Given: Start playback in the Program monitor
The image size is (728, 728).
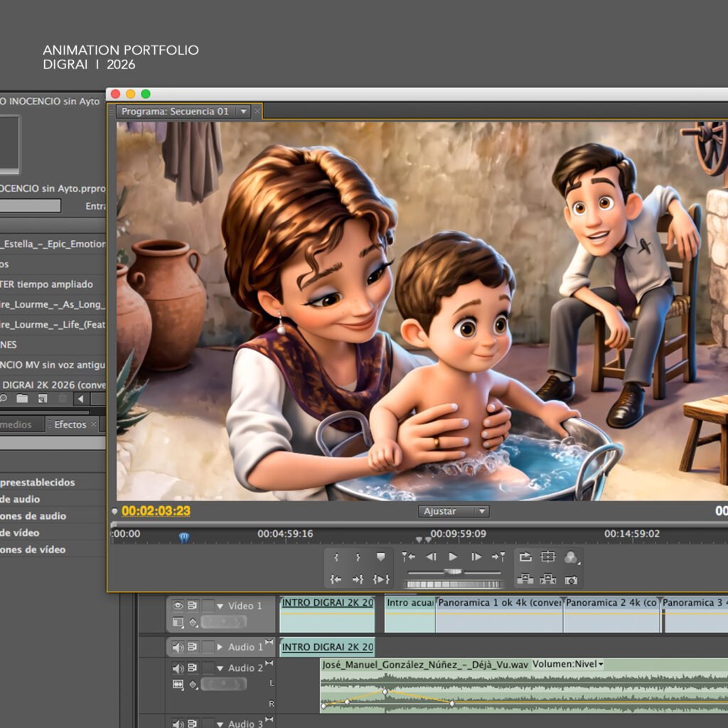Looking at the screenshot, I should [x=453, y=556].
